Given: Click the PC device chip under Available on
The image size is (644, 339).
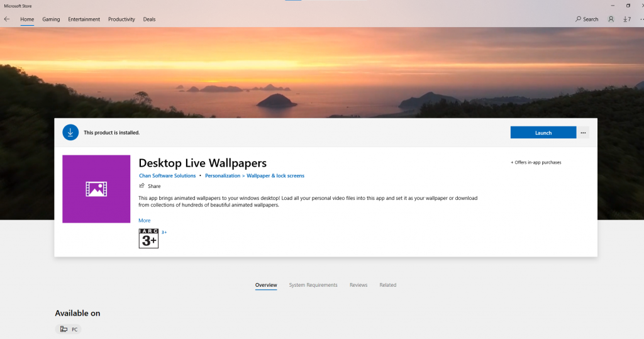Looking at the screenshot, I should 69,329.
